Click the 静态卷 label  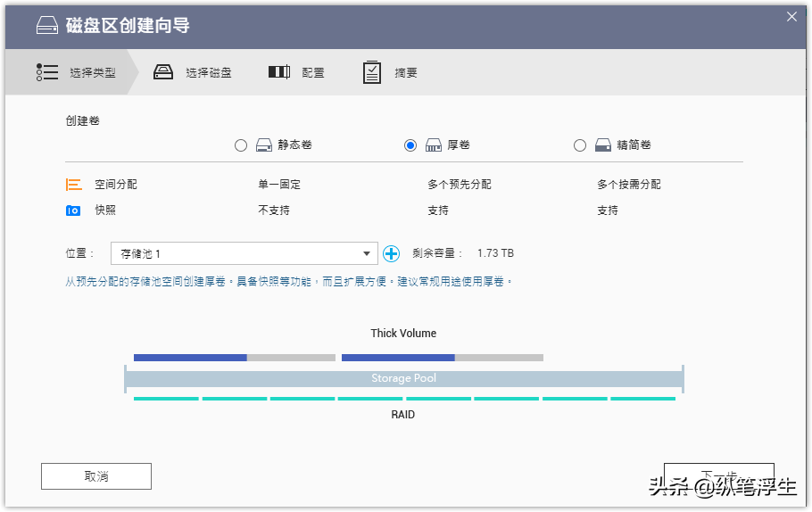(x=294, y=145)
